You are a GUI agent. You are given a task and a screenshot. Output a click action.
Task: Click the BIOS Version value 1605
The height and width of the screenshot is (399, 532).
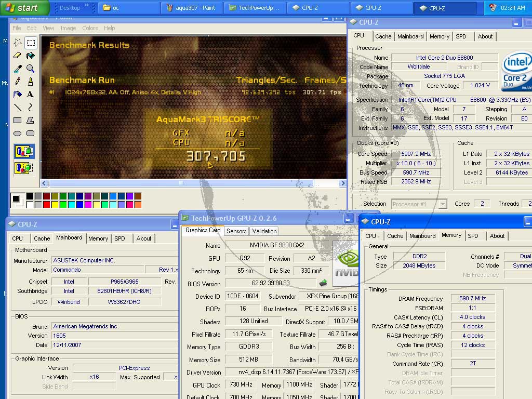pos(114,336)
